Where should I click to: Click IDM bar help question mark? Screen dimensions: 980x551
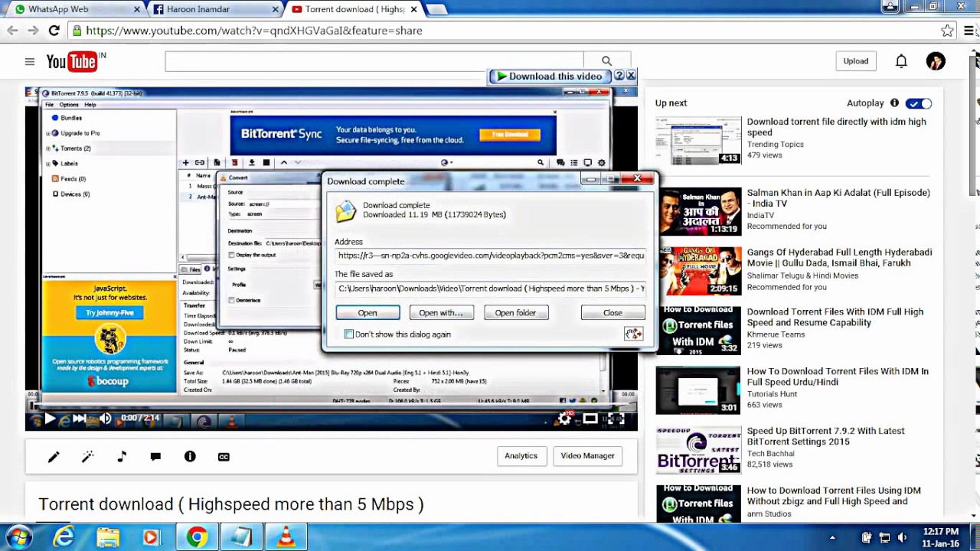click(x=619, y=76)
